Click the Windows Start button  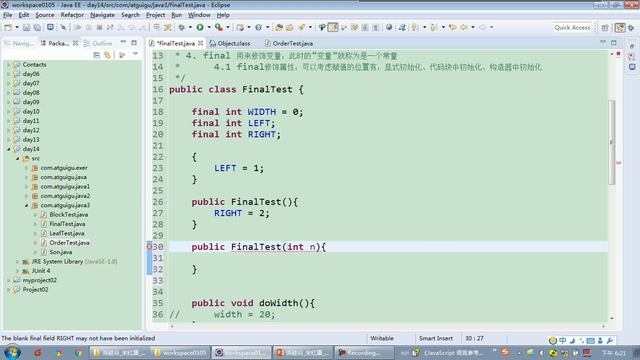click(x=12, y=353)
